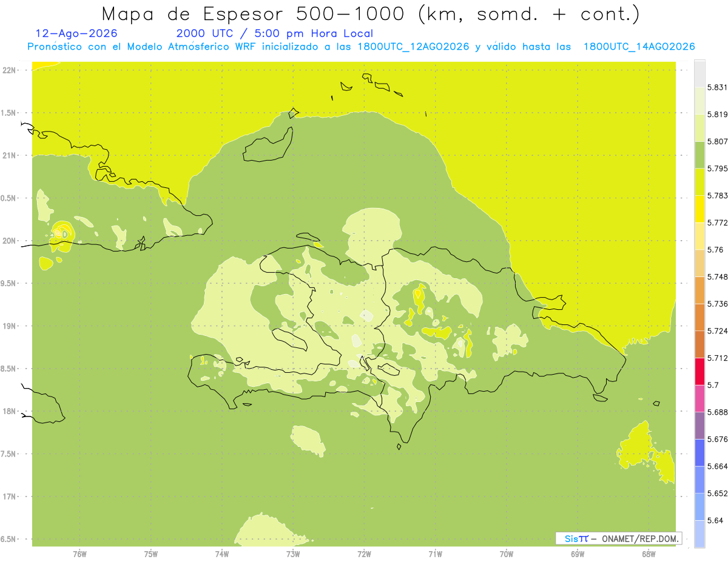Click the legend value '5.724'
Screen dimensions: 728x562
718,331
